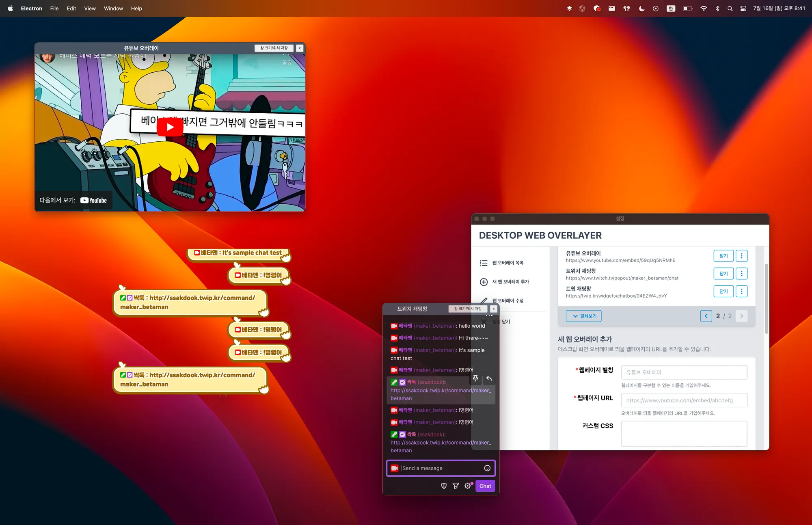Open more options for the YouTube overlay entry

(741, 256)
